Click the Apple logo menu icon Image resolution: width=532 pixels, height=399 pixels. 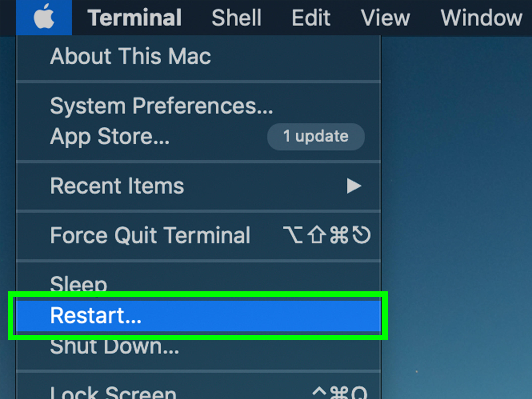click(x=44, y=17)
